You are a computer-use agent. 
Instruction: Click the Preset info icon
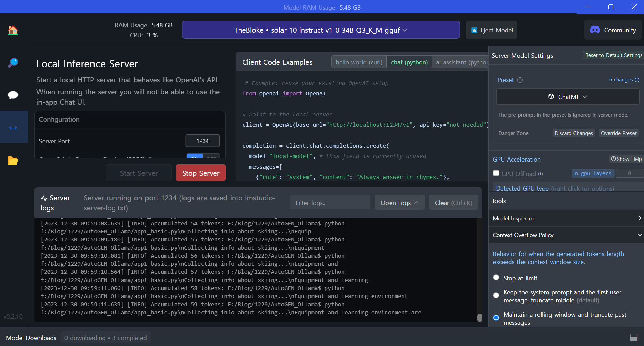520,80
